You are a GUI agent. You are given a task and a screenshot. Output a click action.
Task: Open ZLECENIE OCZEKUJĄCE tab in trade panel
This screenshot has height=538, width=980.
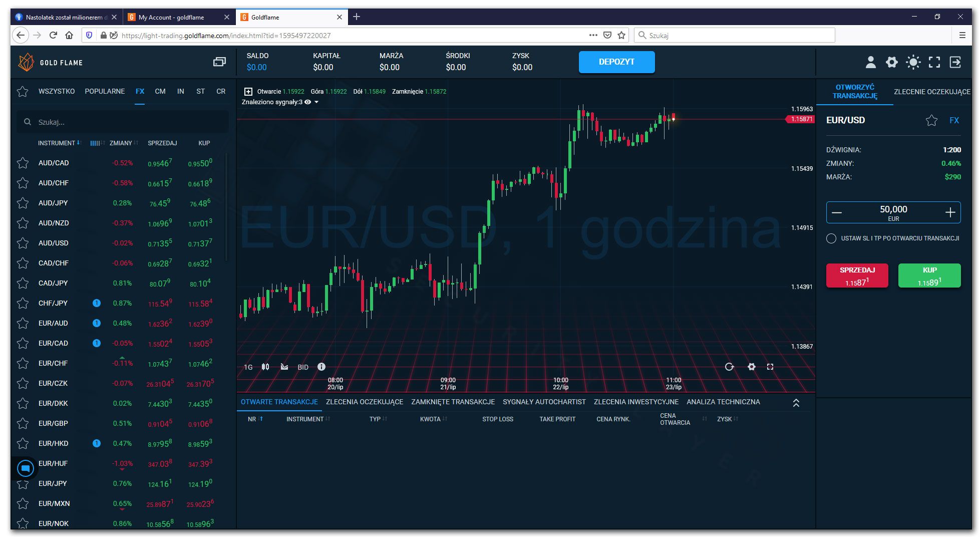932,92
